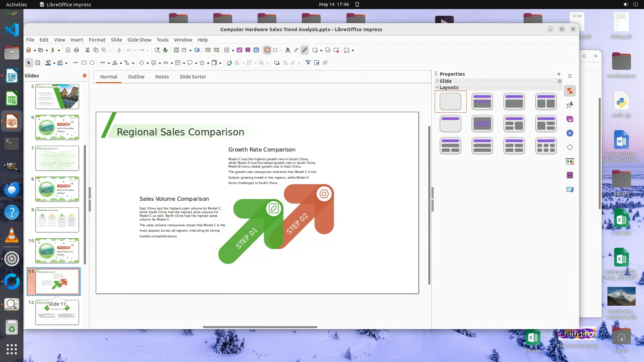Select Title, Content layout thumbnail

(x=514, y=101)
